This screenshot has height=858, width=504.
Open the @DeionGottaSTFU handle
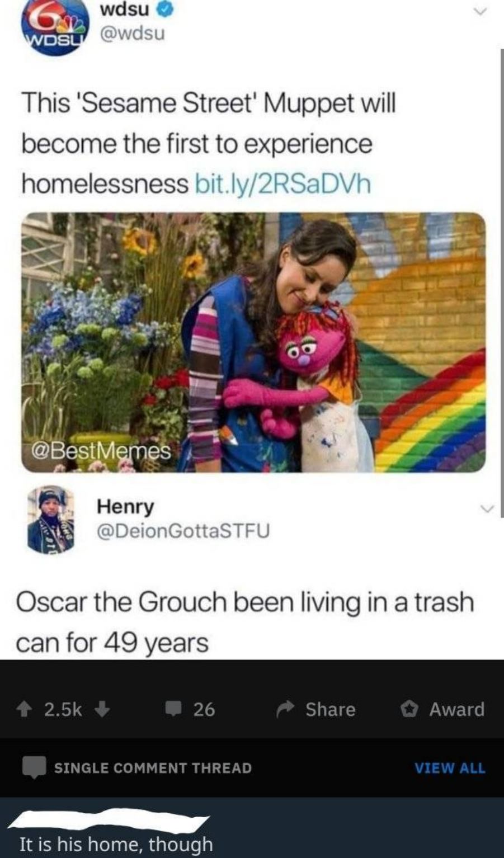click(183, 530)
